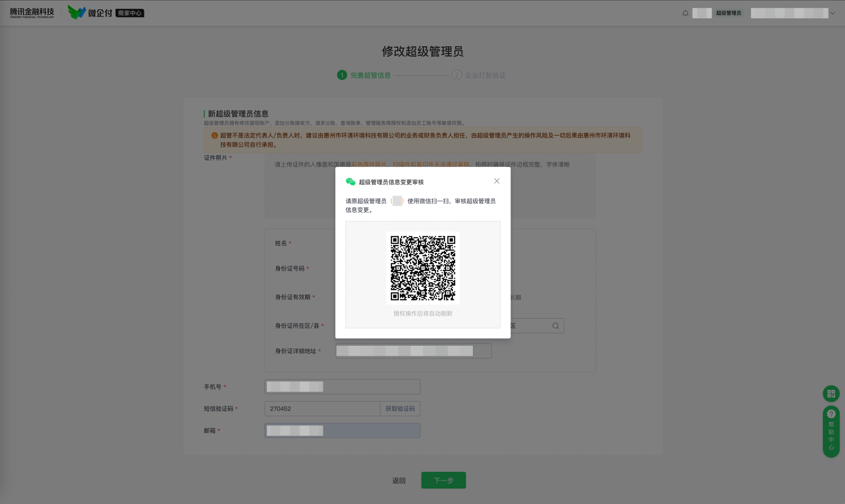Click the 身份证有效期 label
This screenshot has width=845, height=504.
(293, 297)
